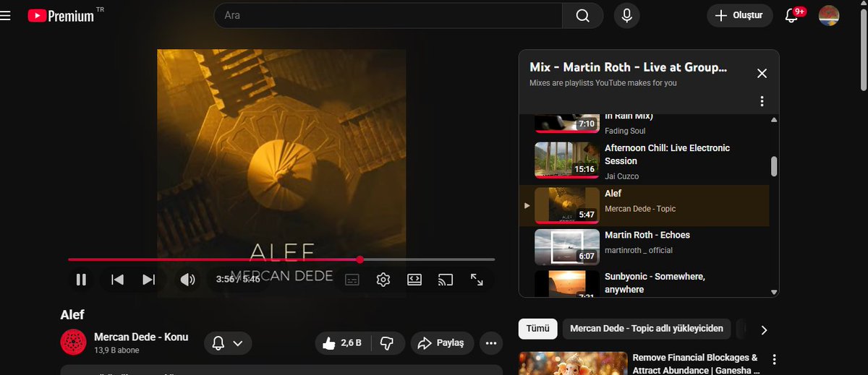
Task: Play Martin Roth - Echoes
Action: tap(647, 235)
